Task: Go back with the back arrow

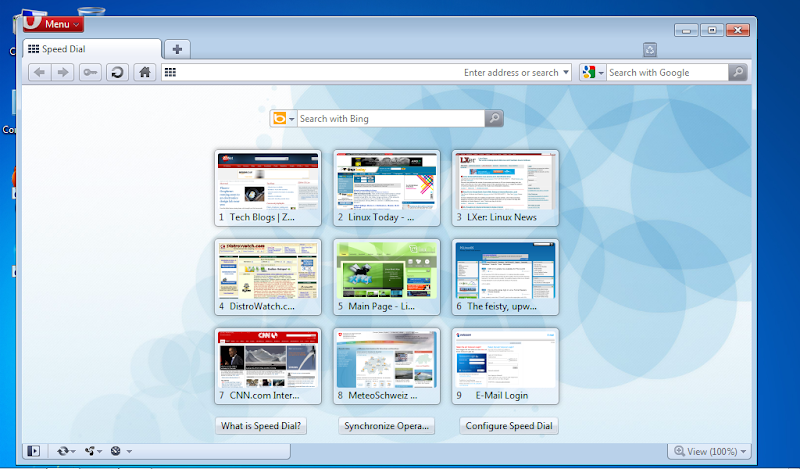Action: [39, 72]
